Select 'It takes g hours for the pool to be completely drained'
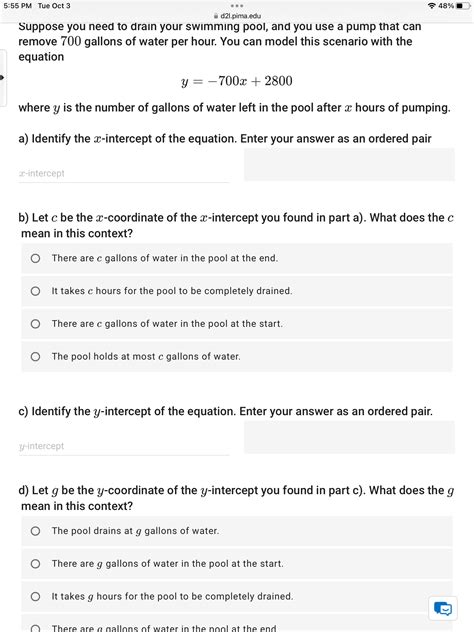The height and width of the screenshot is (632, 474). [x=237, y=597]
